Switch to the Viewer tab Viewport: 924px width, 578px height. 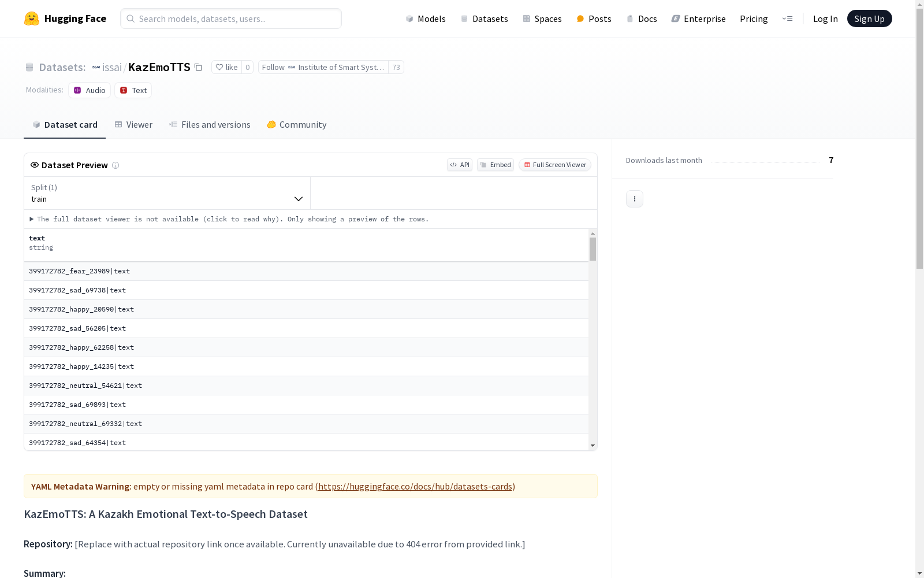pos(133,125)
